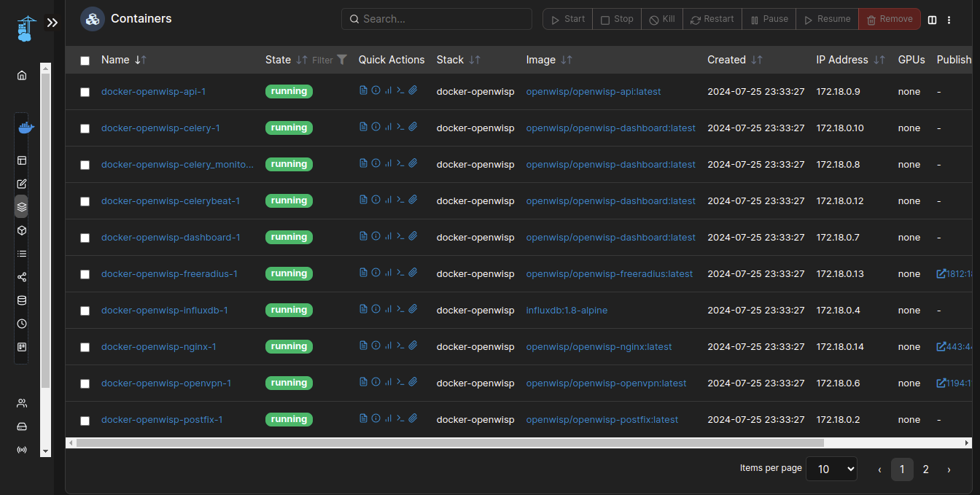Click the Home icon in sidebar
The width and height of the screenshot is (980, 495).
22,75
